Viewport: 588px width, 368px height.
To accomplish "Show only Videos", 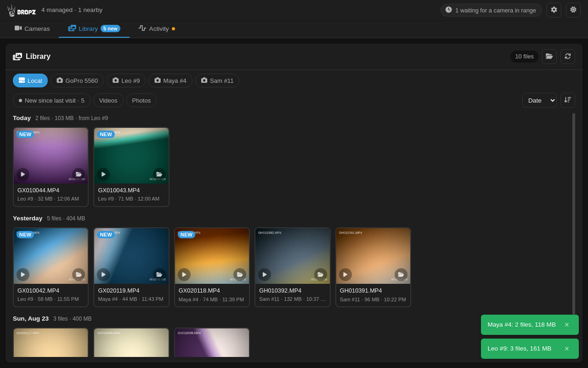I will [x=108, y=100].
